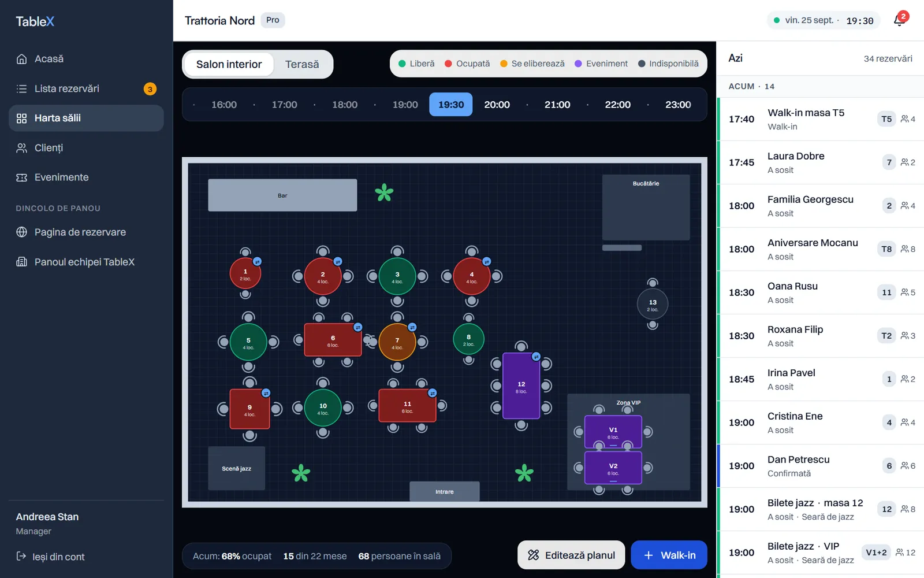
Task: Click the Clienți people icon
Action: pyautogui.click(x=22, y=148)
